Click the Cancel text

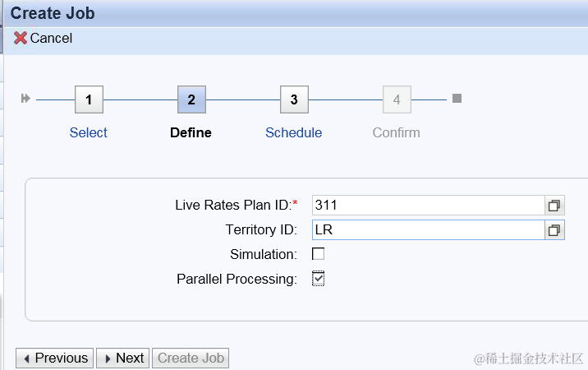click(51, 38)
